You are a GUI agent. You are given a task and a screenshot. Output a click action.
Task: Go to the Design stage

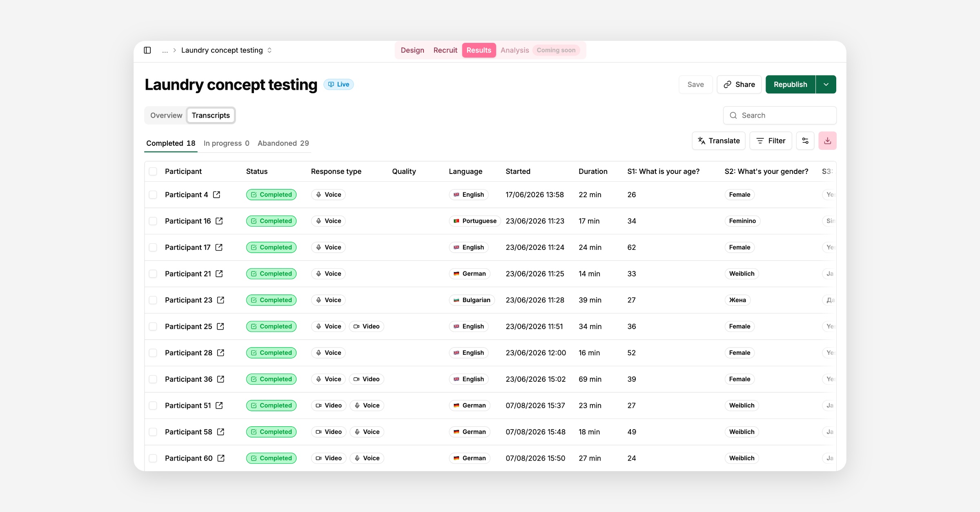click(412, 50)
